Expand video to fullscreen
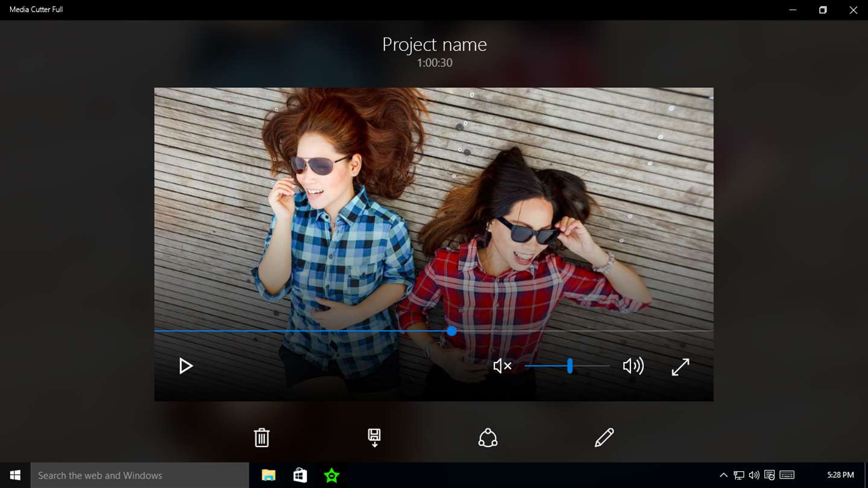This screenshot has width=868, height=488. tap(680, 366)
